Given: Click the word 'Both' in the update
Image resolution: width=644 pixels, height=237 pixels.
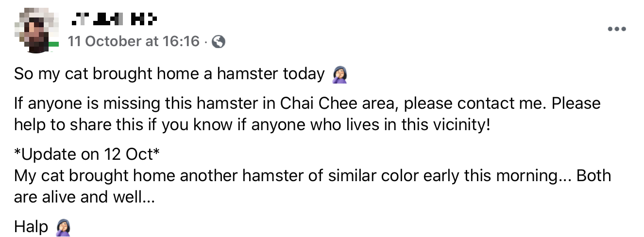Looking at the screenshot, I should click(x=593, y=175).
